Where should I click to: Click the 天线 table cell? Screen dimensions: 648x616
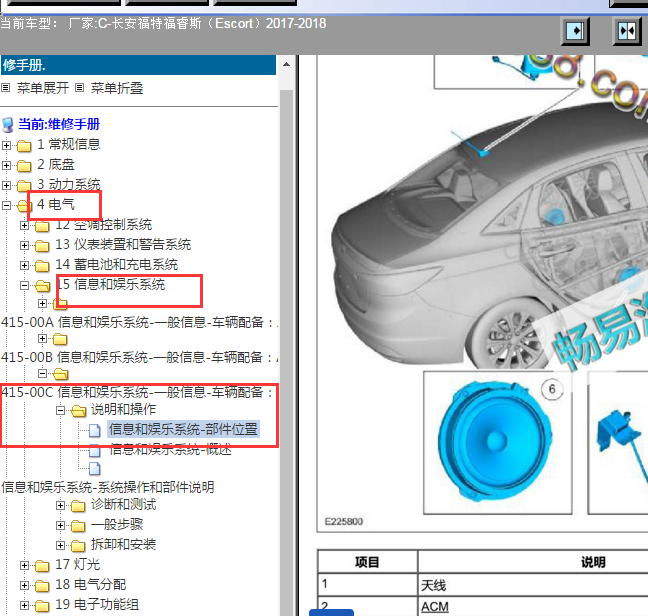click(x=533, y=585)
